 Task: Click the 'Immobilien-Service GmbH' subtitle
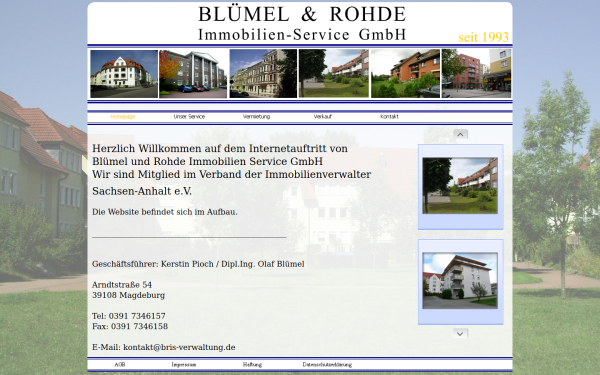(302, 34)
